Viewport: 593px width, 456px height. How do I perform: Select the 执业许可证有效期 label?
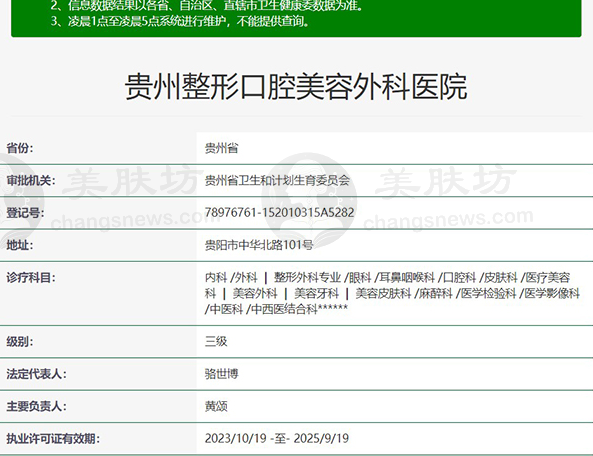(53, 439)
